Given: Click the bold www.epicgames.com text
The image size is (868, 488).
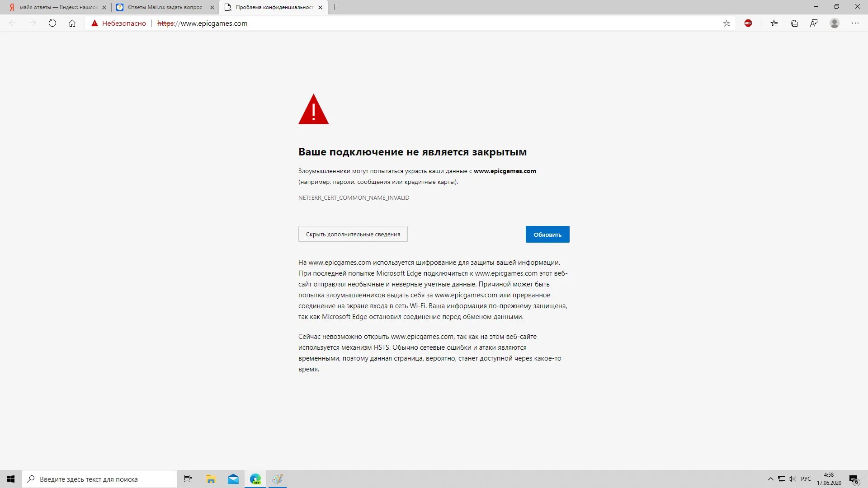Looking at the screenshot, I should point(505,171).
